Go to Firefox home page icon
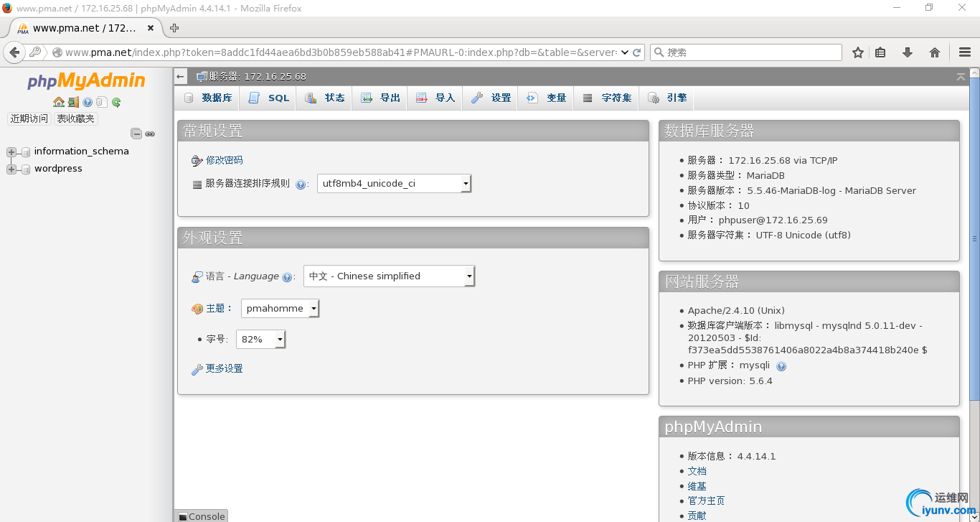 (x=935, y=52)
